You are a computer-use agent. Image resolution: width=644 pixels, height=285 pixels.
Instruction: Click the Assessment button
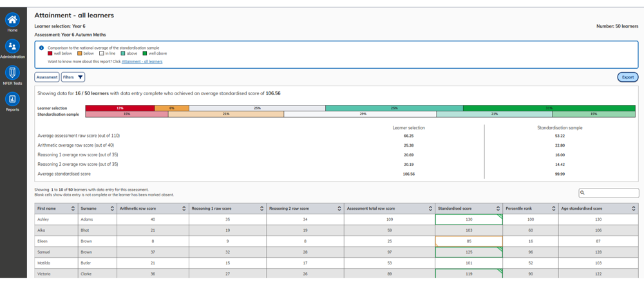(x=47, y=77)
